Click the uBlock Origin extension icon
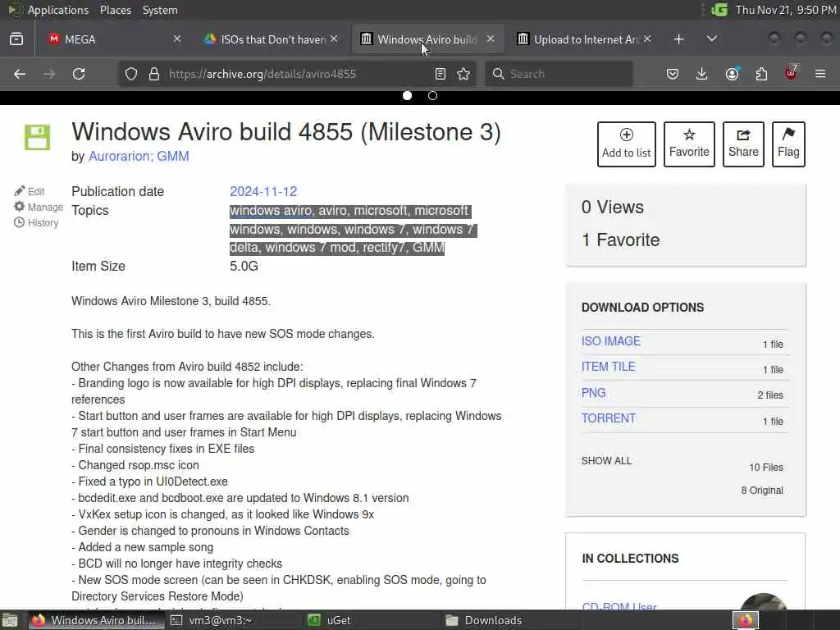 pyautogui.click(x=792, y=73)
